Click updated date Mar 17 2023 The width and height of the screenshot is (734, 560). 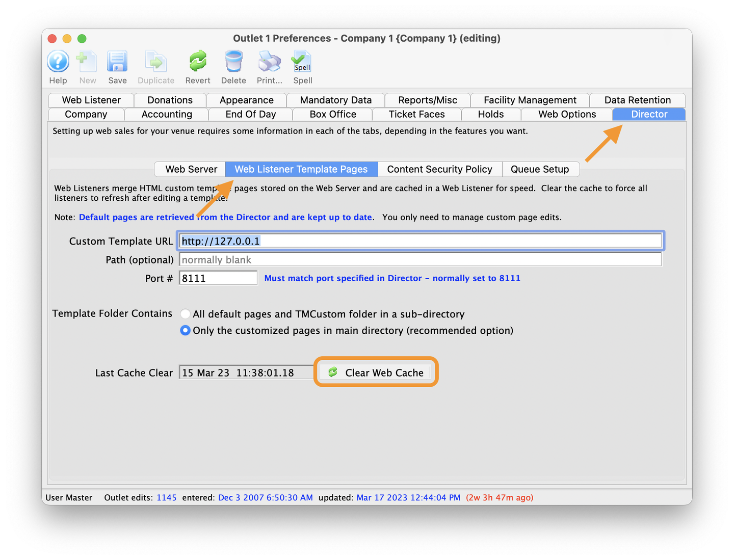(x=408, y=497)
